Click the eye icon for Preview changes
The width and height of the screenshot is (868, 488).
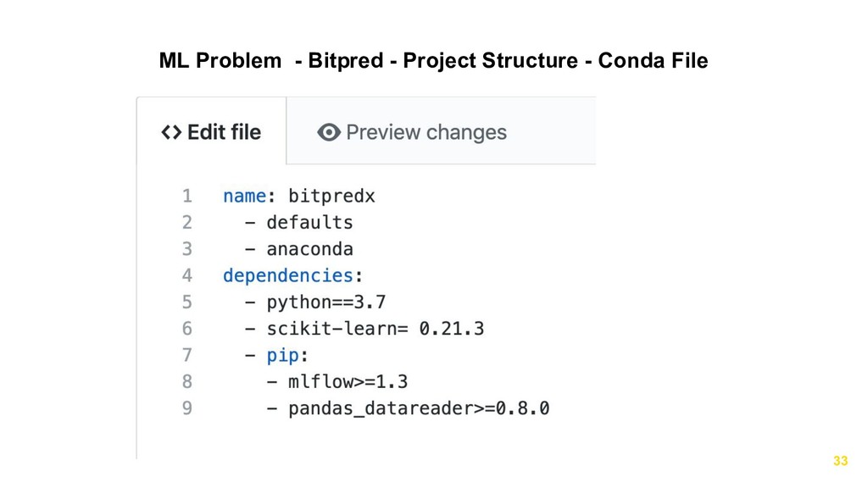329,132
